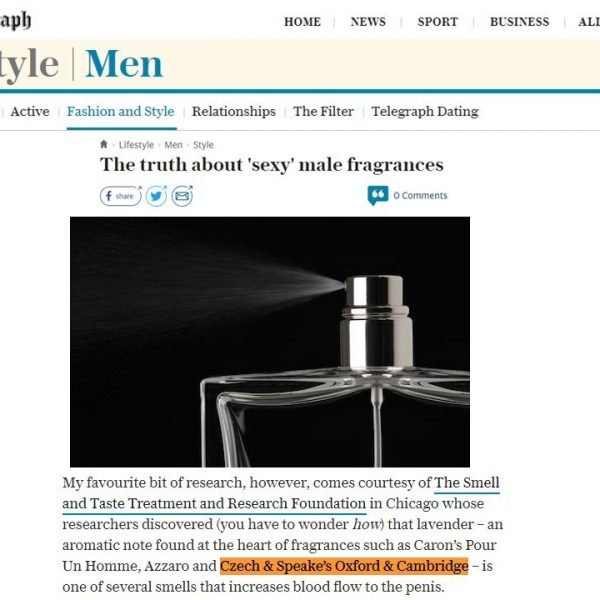This screenshot has height=600, width=600.
Task: Open the SPORT section
Action: coord(438,22)
